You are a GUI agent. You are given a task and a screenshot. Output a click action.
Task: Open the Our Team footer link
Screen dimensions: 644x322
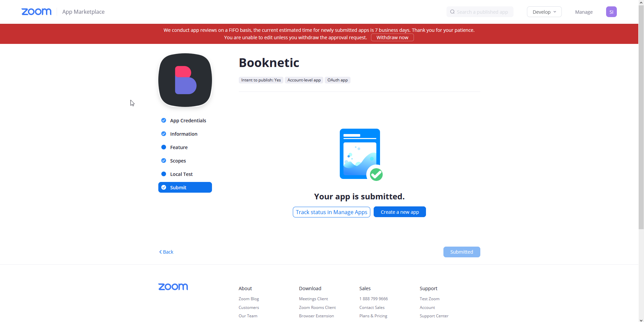[x=248, y=316]
